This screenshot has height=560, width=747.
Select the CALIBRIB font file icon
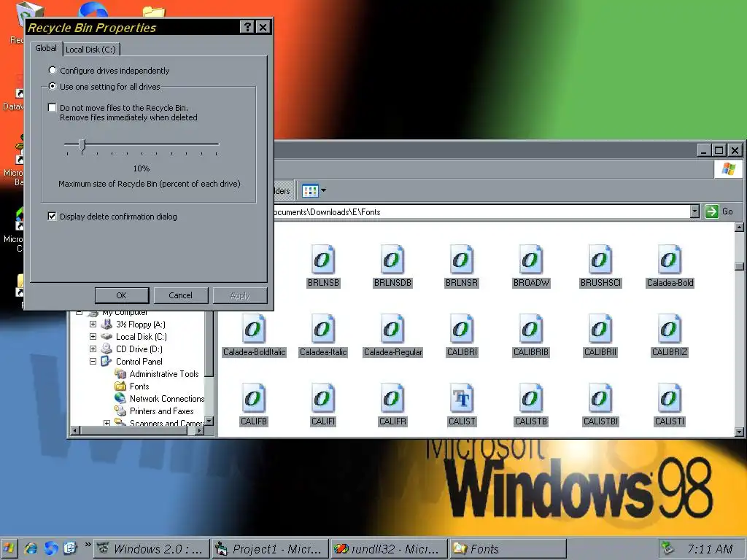tap(531, 329)
